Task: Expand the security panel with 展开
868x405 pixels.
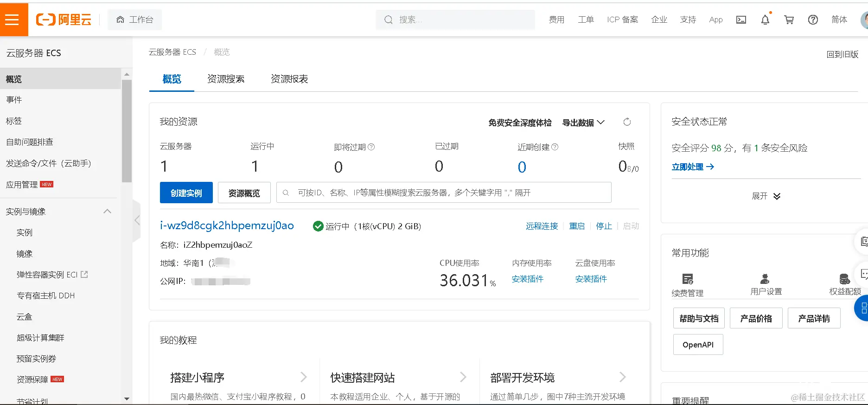Action: (766, 196)
